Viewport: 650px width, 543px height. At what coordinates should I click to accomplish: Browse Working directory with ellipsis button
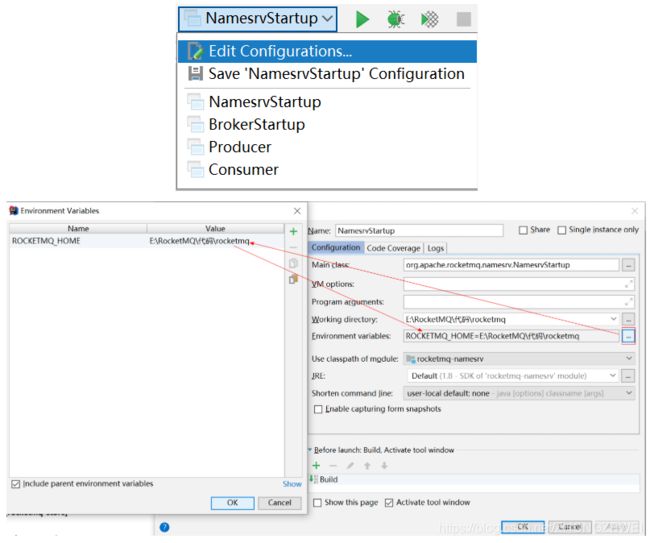628,320
